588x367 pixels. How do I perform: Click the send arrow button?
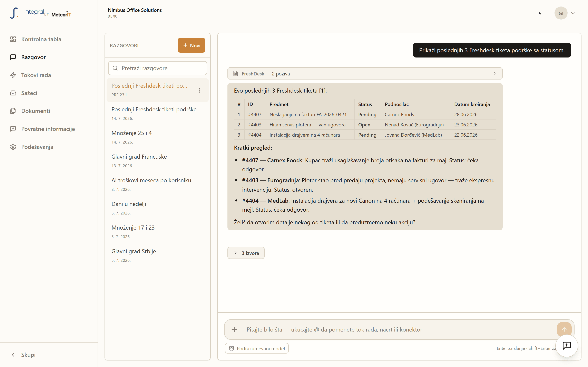pos(564,329)
